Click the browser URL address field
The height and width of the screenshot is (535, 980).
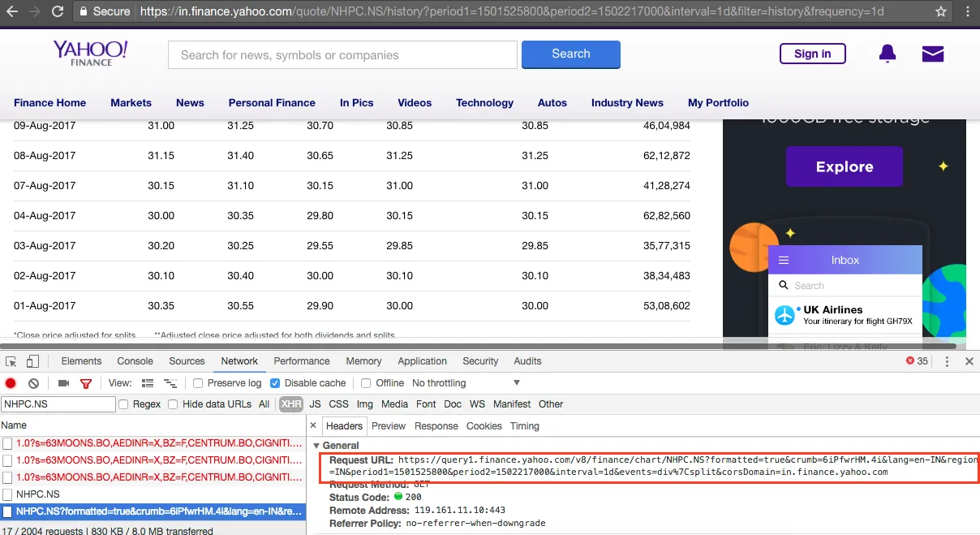(x=511, y=11)
